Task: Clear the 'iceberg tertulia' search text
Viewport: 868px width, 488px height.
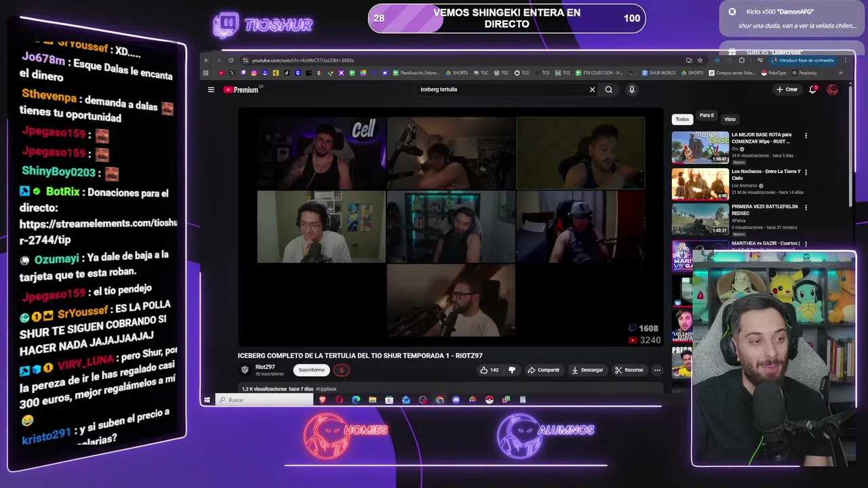Action: point(592,89)
